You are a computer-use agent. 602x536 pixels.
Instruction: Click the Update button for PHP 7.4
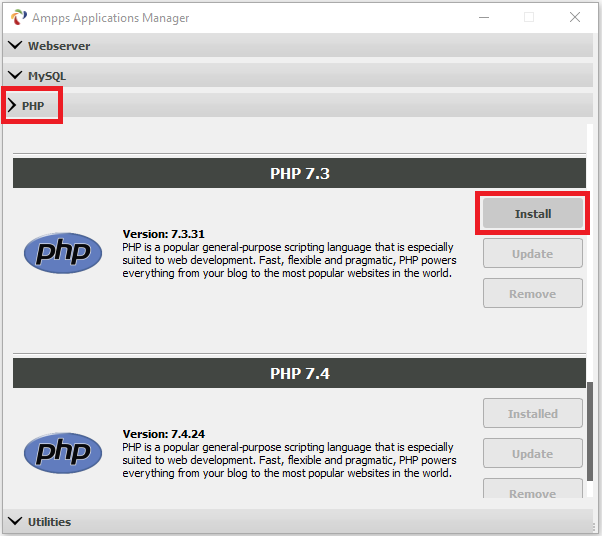[x=533, y=453]
